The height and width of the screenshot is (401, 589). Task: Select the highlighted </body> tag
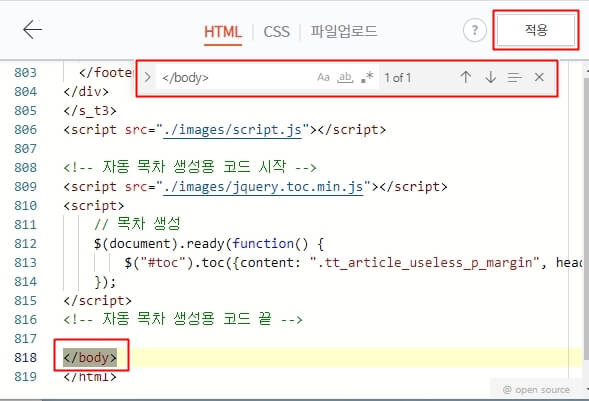click(x=90, y=357)
